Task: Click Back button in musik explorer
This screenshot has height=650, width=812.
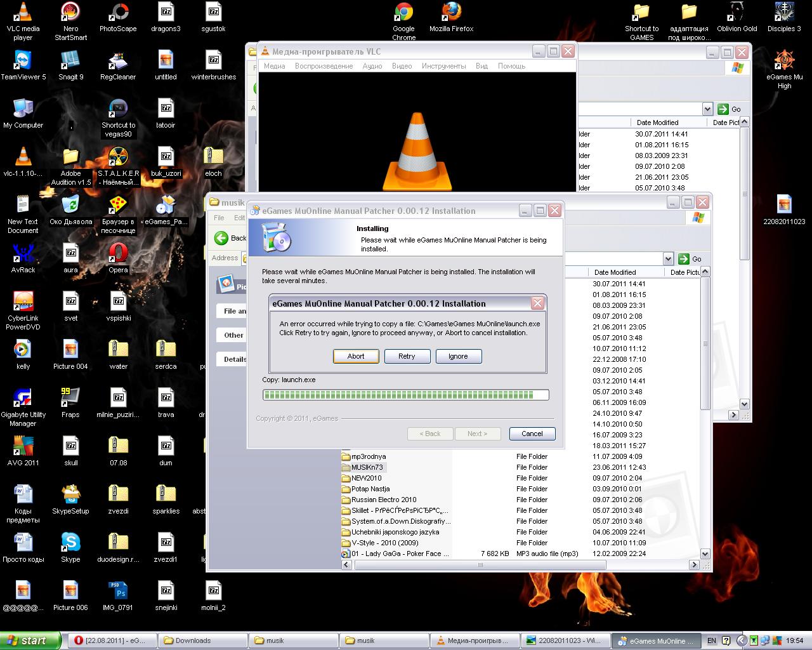Action: pyautogui.click(x=230, y=238)
